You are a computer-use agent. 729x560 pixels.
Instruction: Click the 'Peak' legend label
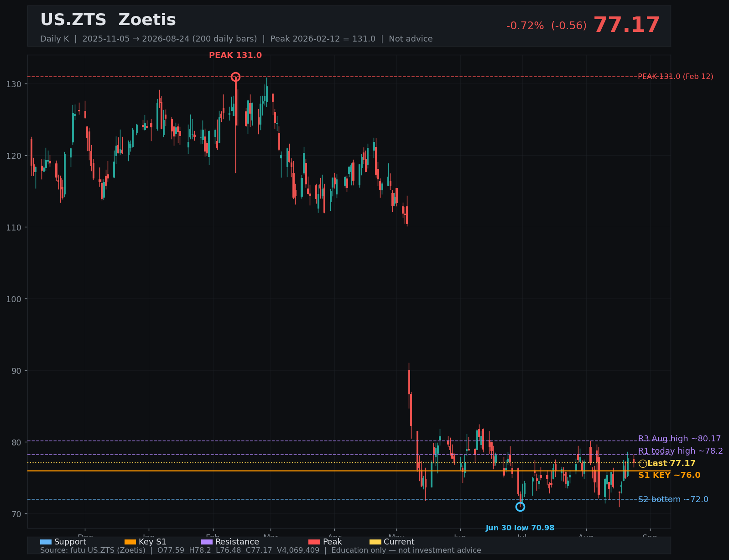[x=332, y=542]
